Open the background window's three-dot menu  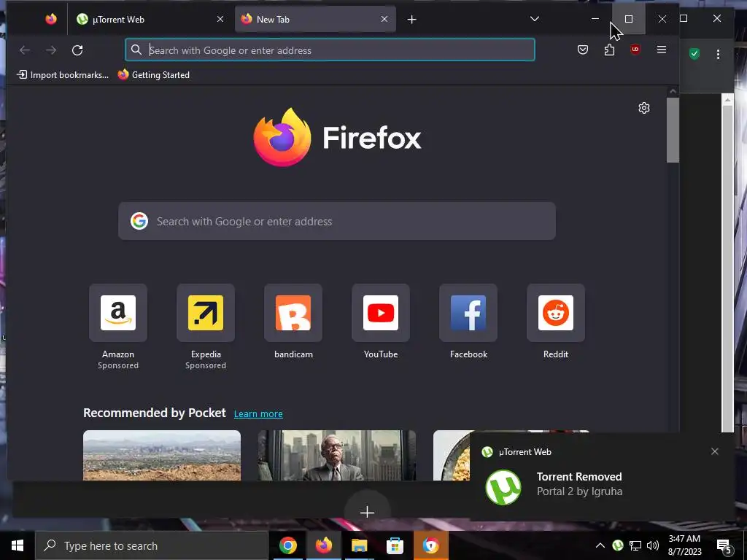718,54
